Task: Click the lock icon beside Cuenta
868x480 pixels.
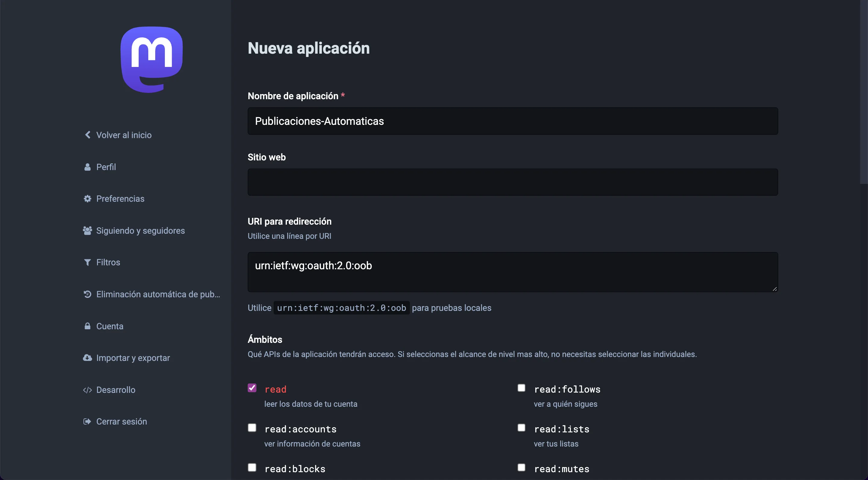Action: pyautogui.click(x=87, y=326)
